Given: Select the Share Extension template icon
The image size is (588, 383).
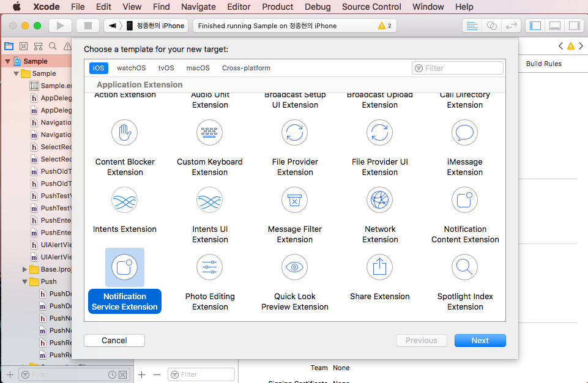Looking at the screenshot, I should (379, 267).
